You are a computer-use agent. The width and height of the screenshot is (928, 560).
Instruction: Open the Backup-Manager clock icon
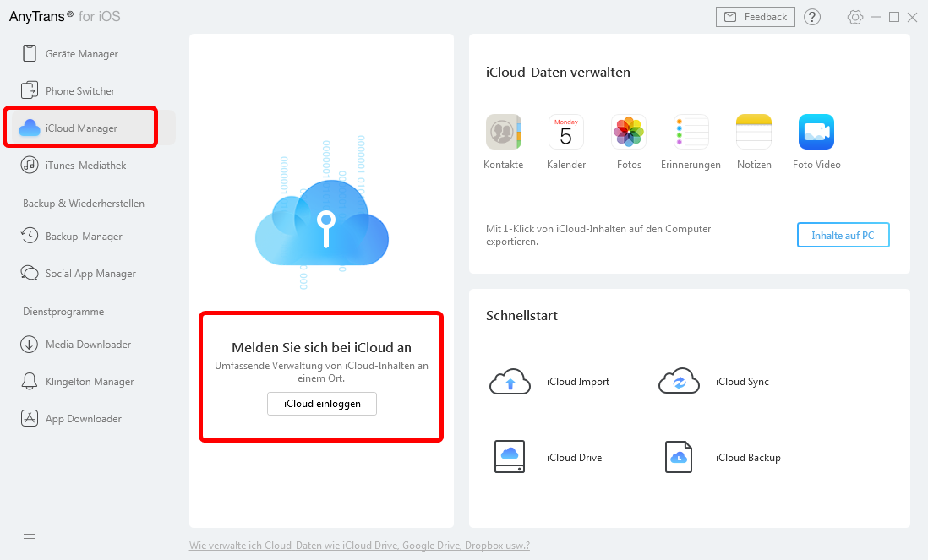tap(29, 236)
